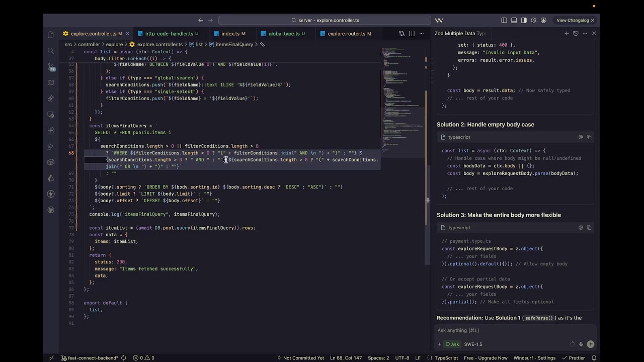Switch to explore.controller.ts tab

tap(93, 34)
